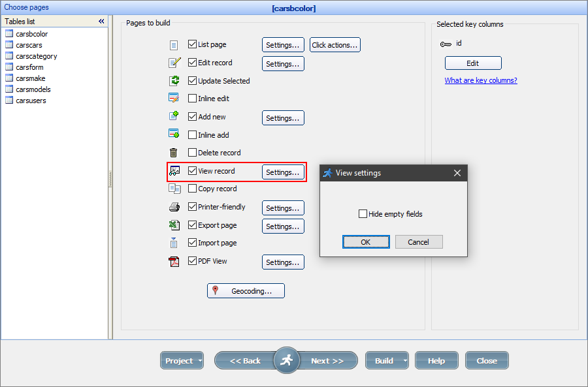
Task: Collapse the Tables list panel
Action: [101, 20]
